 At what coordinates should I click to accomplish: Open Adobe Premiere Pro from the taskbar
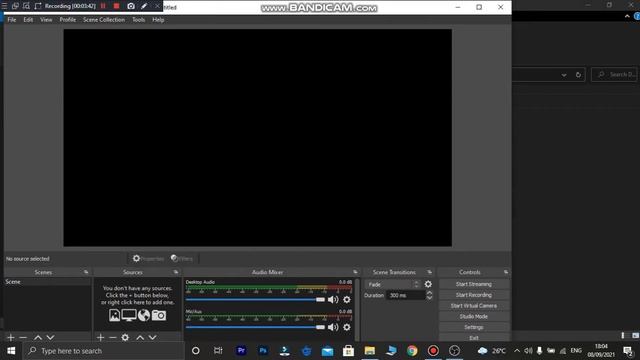(x=241, y=351)
